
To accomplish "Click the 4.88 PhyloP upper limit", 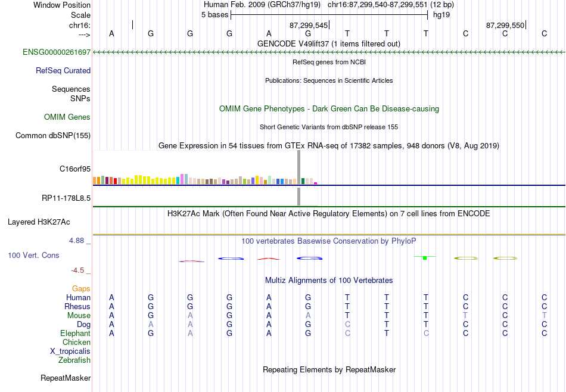I will pos(76,241).
